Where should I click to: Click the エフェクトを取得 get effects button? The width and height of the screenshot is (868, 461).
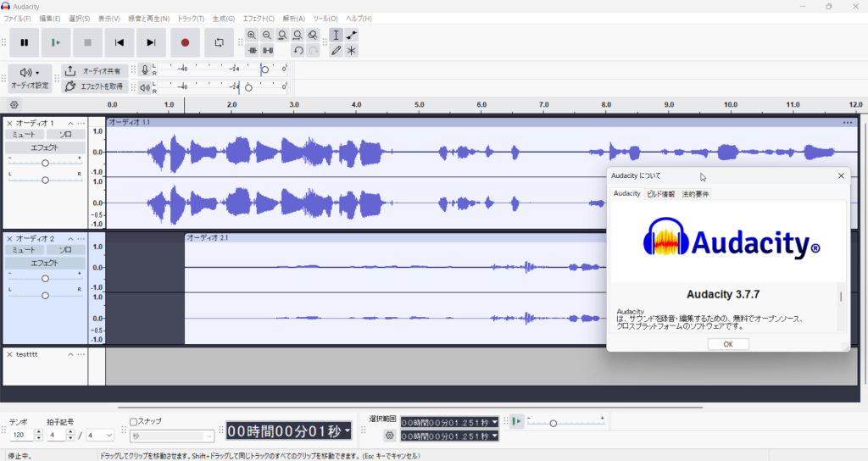point(94,86)
